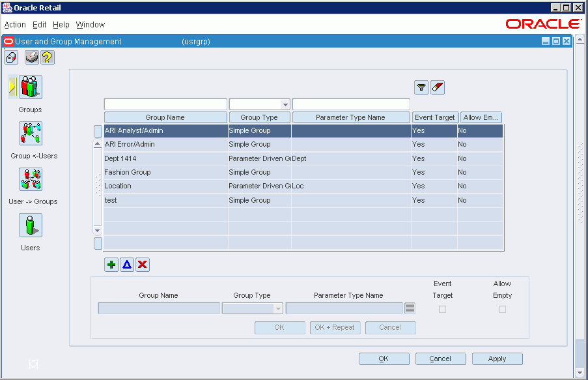Click Parameter Type Name filter field
This screenshot has width=588, height=380.
(351, 104)
